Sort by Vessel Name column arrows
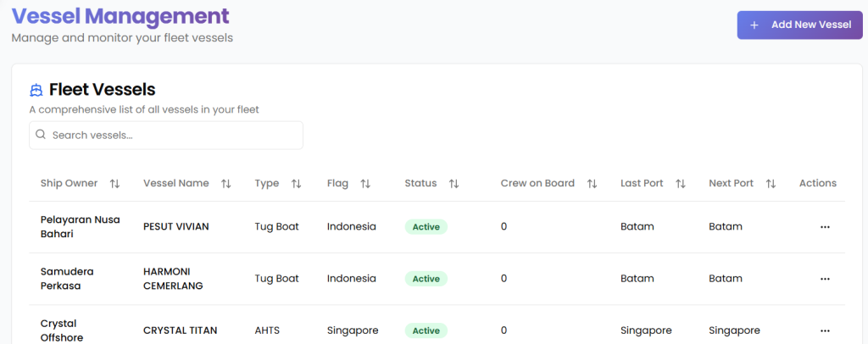Viewport: 868px width, 344px height. 226,184
